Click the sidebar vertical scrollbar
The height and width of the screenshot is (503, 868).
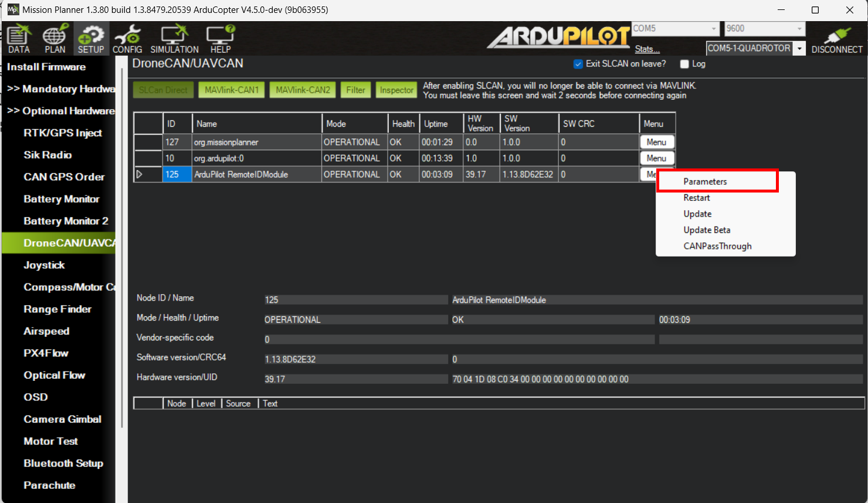pos(122,247)
